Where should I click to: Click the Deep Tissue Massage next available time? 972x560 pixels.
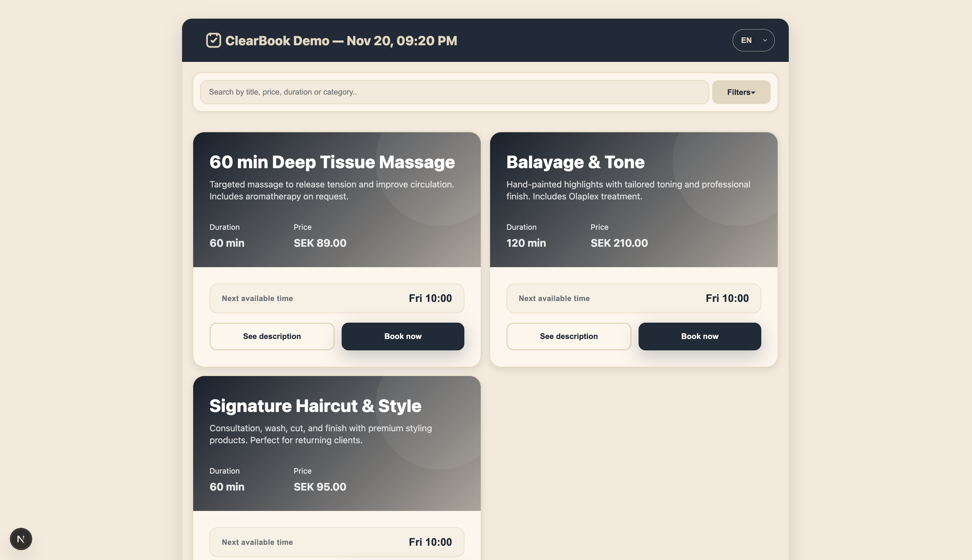click(x=430, y=298)
